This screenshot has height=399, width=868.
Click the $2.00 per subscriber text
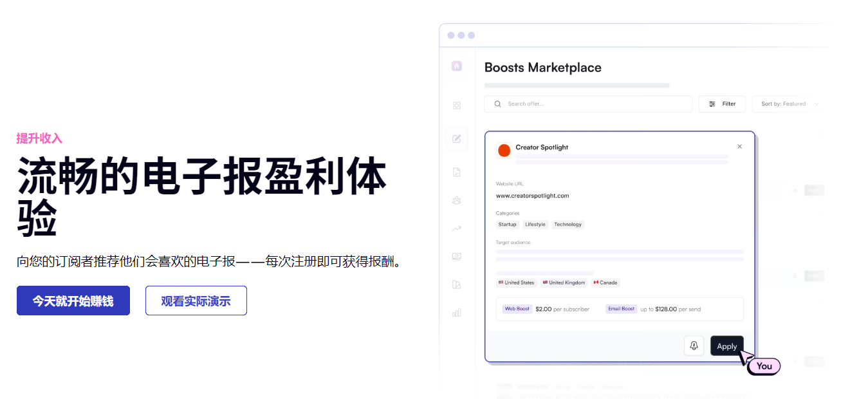click(x=562, y=309)
